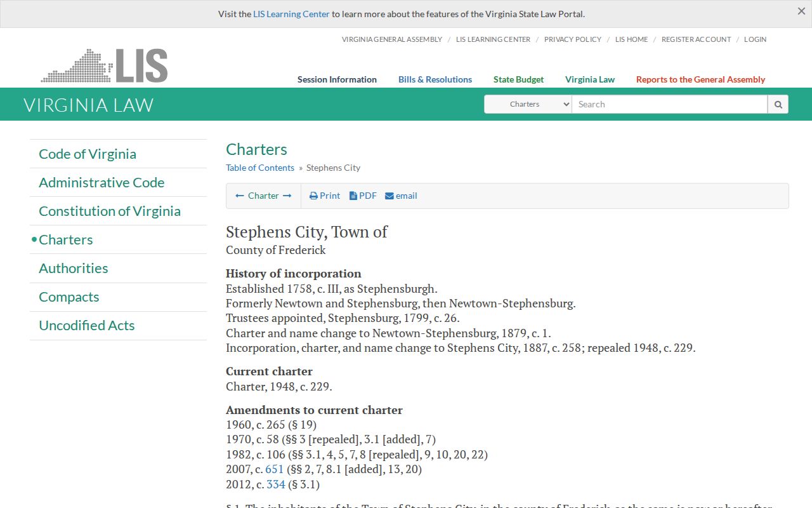Email the charter page
Viewport: 812px width, 508px height.
[x=401, y=196]
